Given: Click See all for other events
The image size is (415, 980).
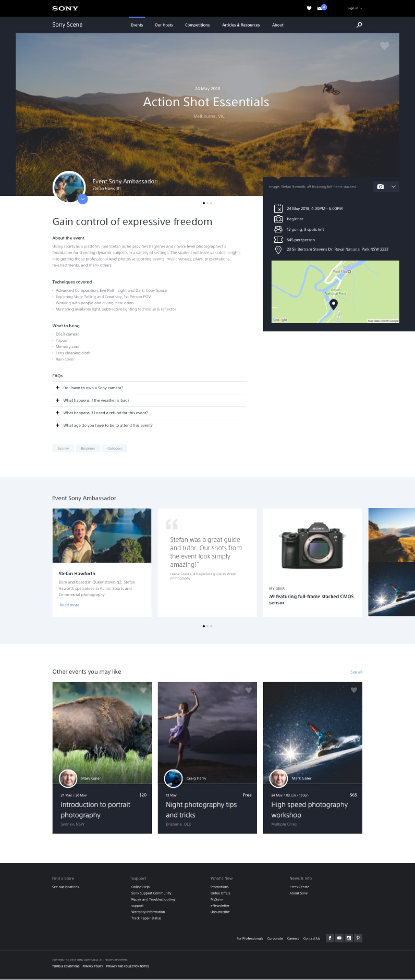Looking at the screenshot, I should coord(356,672).
